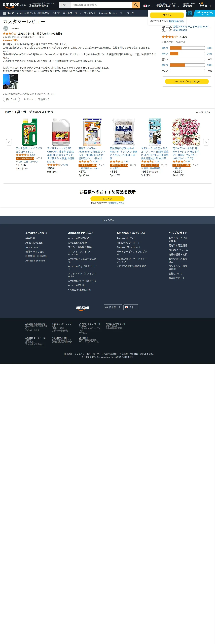Expand Amazon出品の詳細 link
This screenshot has height=644, width=215.
click(x=80, y=290)
